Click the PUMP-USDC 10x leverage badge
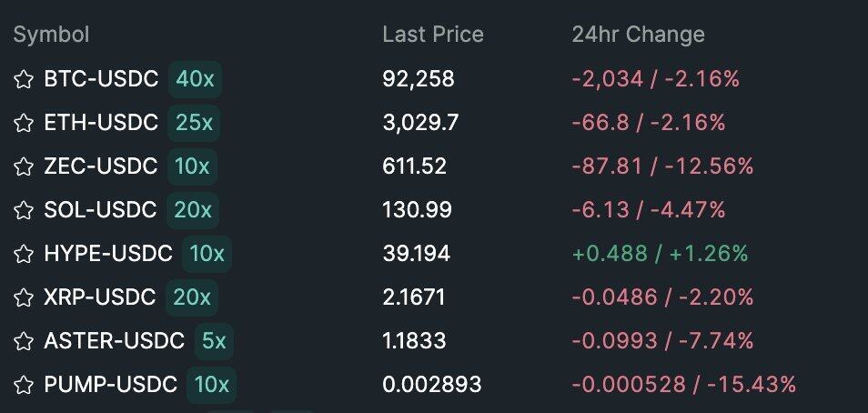 (x=211, y=385)
